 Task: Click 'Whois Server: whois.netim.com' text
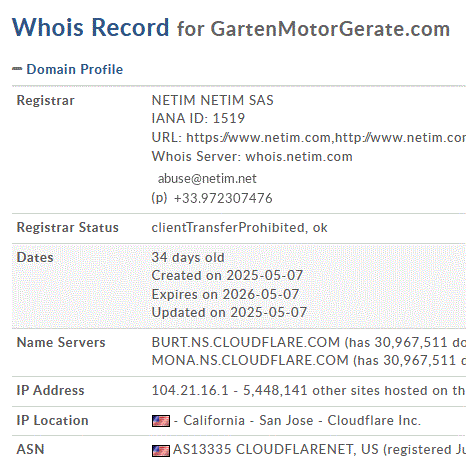[x=252, y=156]
